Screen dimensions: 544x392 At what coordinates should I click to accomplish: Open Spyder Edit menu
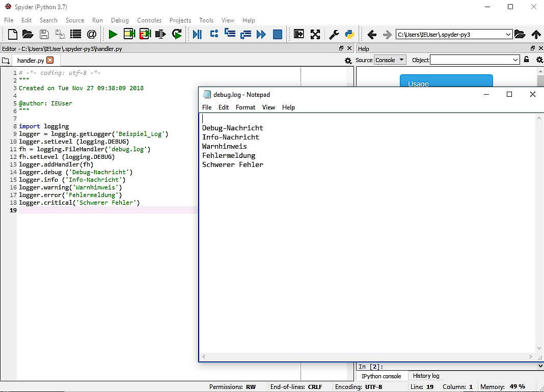click(x=26, y=20)
